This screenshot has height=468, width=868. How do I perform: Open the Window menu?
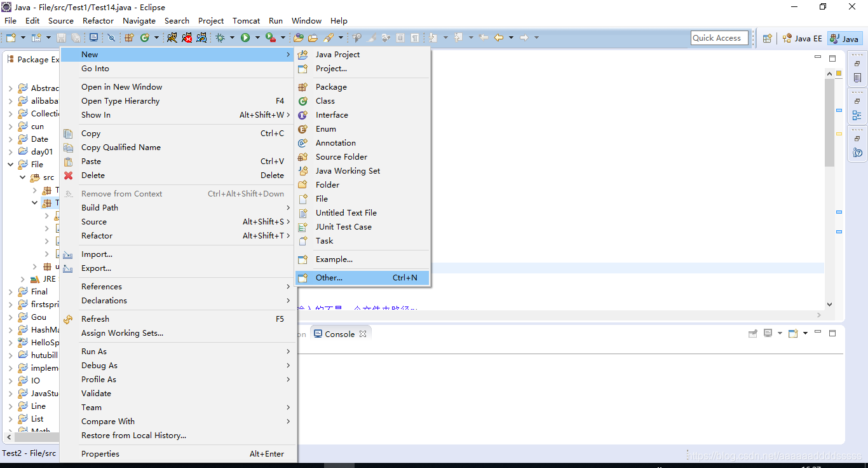[x=306, y=20]
